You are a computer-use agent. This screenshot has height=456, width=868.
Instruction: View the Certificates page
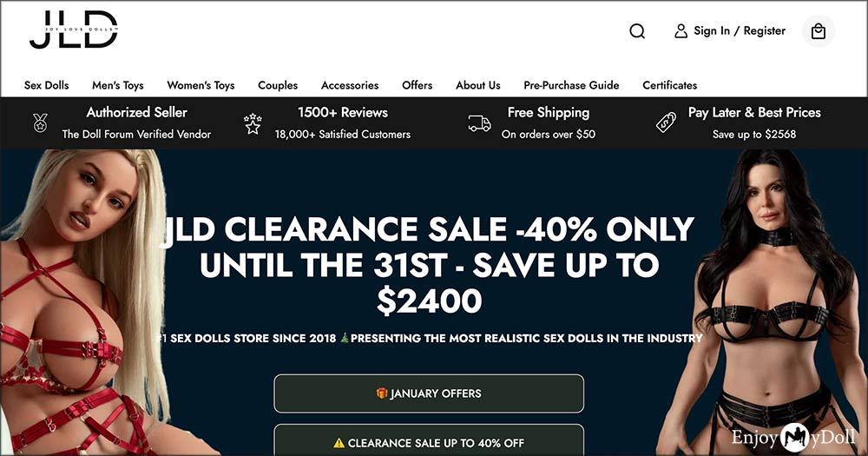pos(670,85)
